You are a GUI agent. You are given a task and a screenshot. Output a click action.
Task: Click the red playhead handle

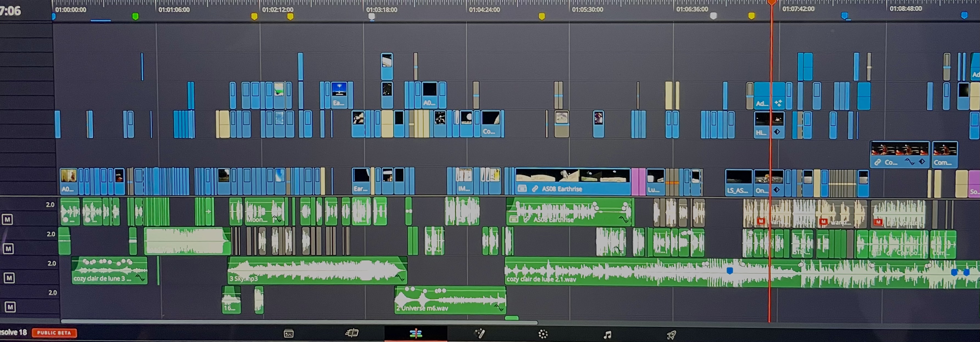click(772, 2)
